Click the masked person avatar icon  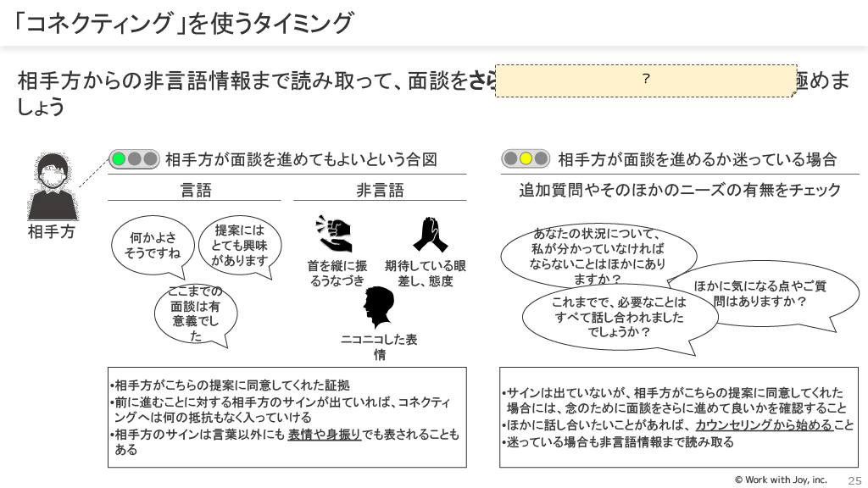click(53, 186)
